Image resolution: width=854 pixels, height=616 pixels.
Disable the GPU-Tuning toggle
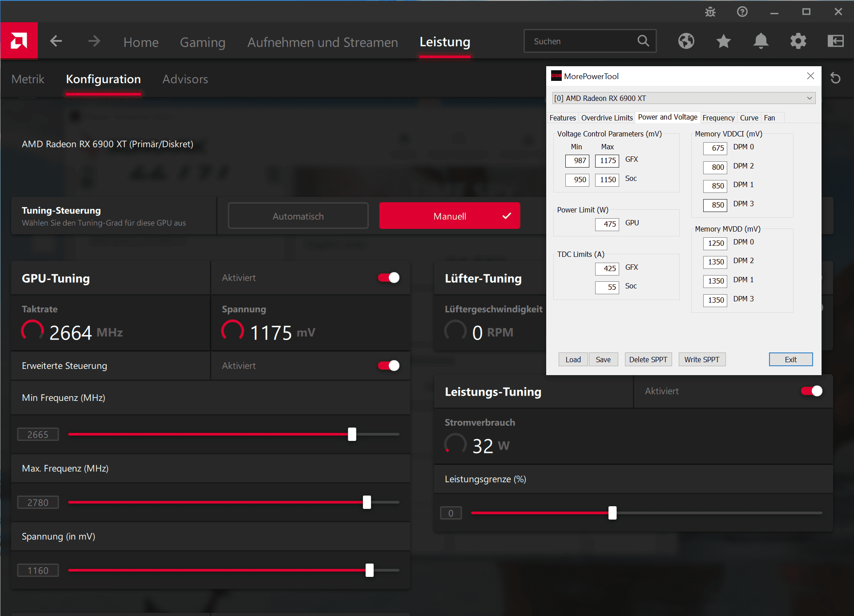[389, 278]
